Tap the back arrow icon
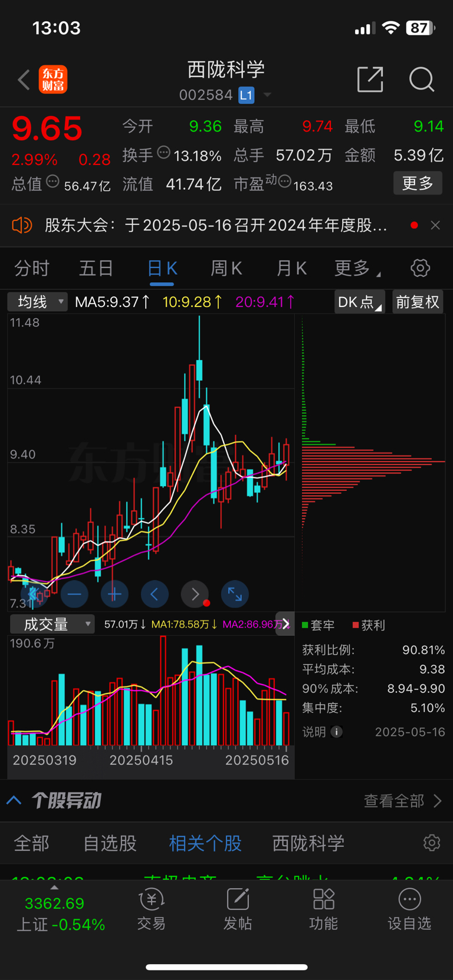The width and height of the screenshot is (453, 980). tap(24, 80)
